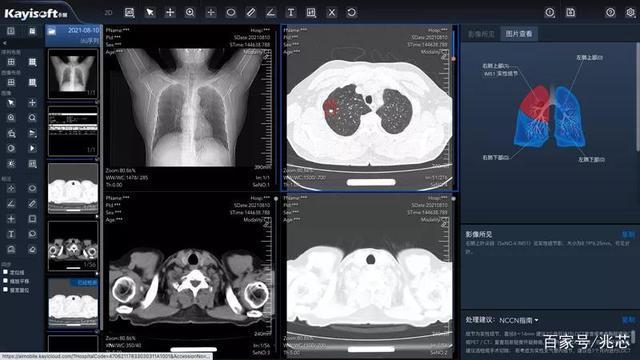The width and height of the screenshot is (640, 360).
Task: Select the sidebar angle annotation tool
Action: click(11, 204)
